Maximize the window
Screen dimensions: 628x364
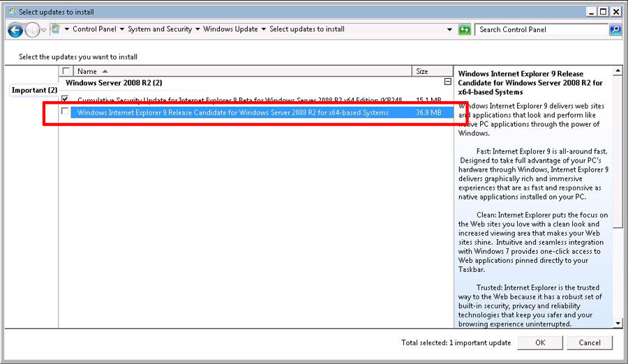(x=603, y=12)
